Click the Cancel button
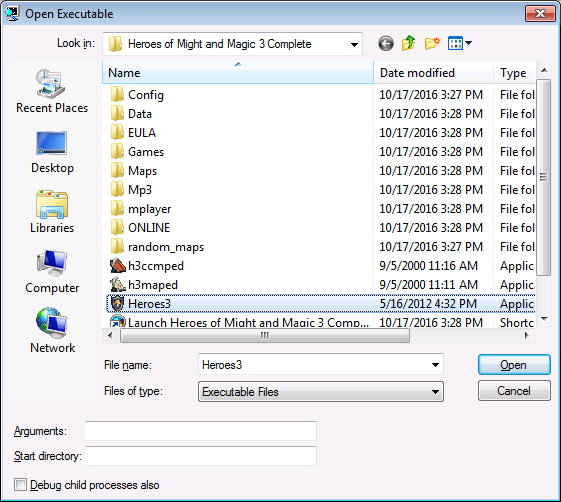 (514, 390)
